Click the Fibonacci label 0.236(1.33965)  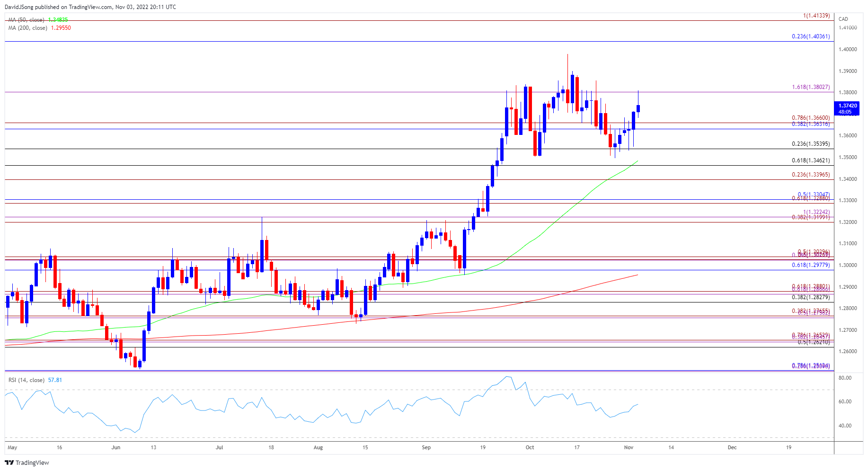click(811, 175)
